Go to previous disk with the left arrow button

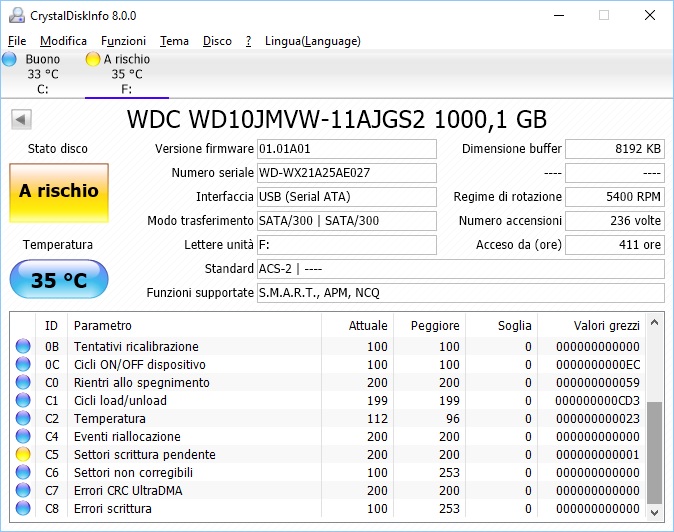(21, 119)
